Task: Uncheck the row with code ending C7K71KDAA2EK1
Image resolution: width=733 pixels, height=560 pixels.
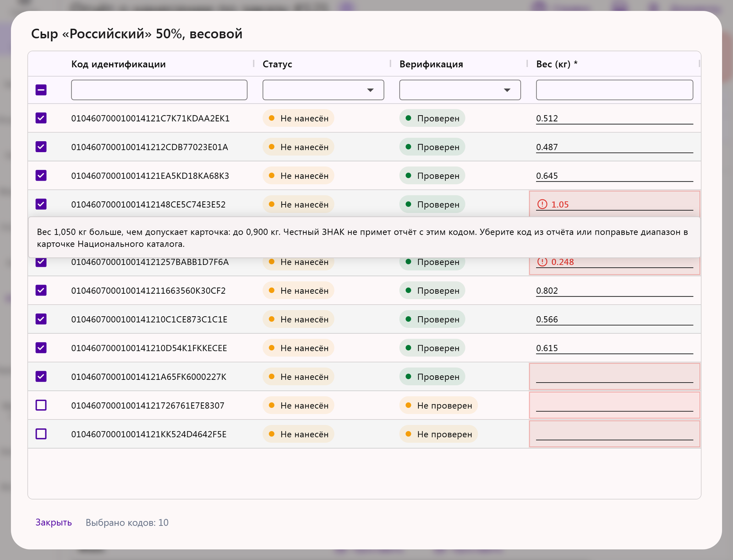Action: [41, 118]
